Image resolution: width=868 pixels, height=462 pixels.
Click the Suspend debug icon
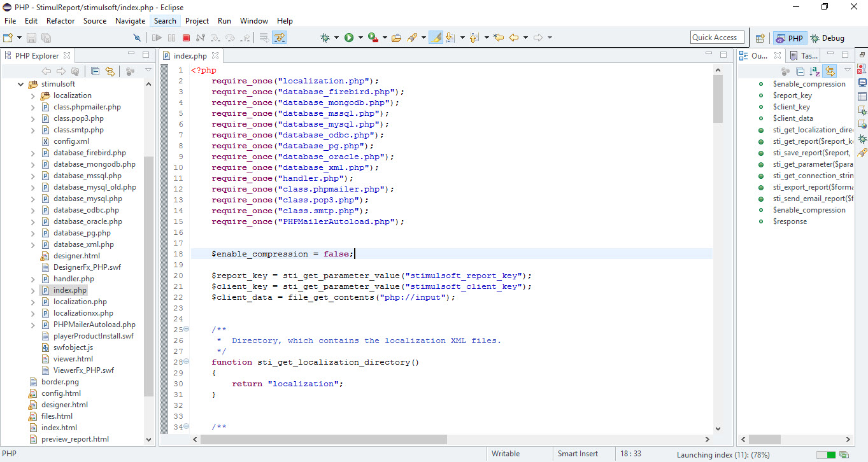(171, 38)
